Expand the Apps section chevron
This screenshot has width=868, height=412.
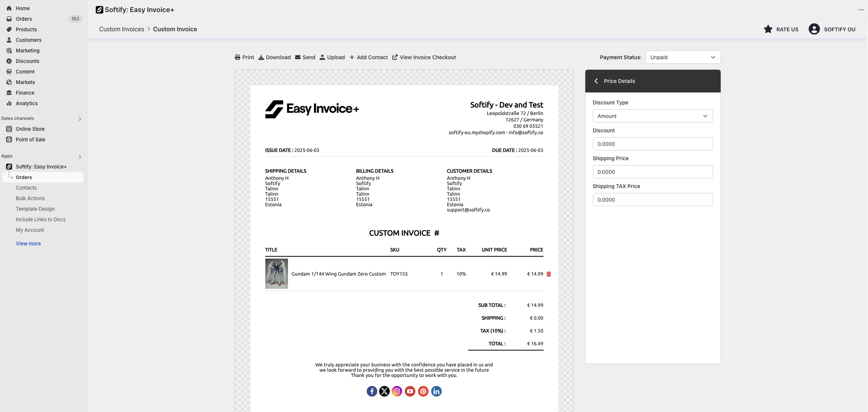coord(80,157)
